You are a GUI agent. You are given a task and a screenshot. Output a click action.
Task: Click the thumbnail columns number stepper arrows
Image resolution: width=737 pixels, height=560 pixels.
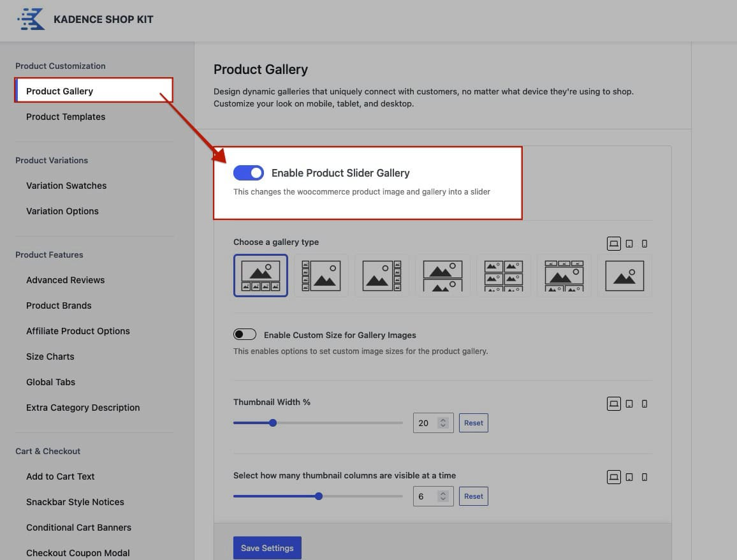pos(443,496)
